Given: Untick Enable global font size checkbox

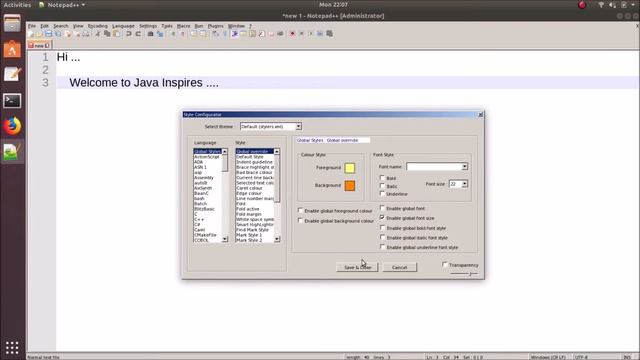Looking at the screenshot, I should [x=382, y=218].
